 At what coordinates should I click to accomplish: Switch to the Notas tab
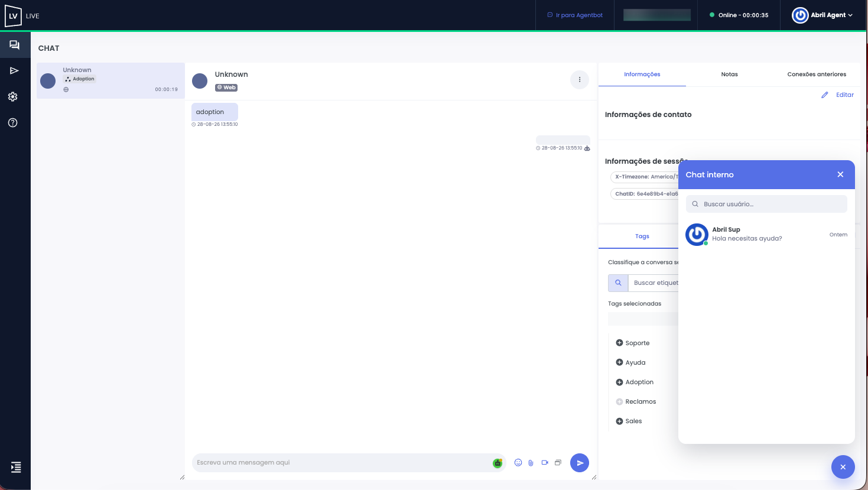(x=730, y=74)
